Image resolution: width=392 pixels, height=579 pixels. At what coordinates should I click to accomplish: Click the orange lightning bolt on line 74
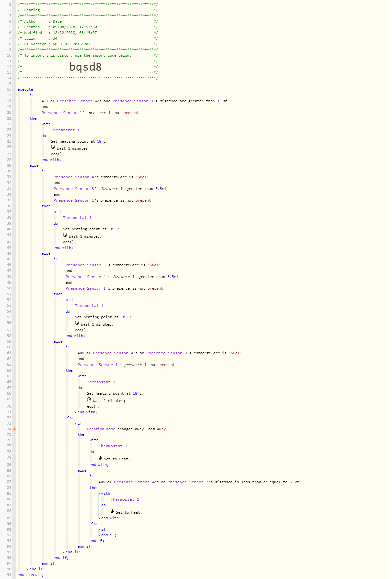[14, 429]
